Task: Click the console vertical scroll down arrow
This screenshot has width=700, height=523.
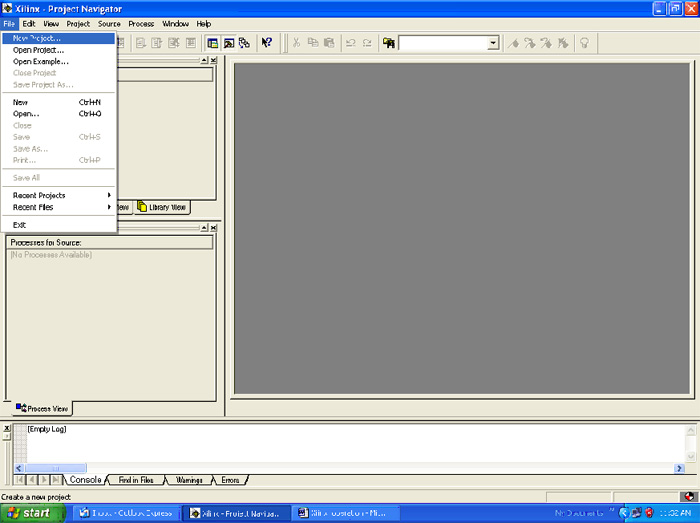Action: click(x=691, y=456)
